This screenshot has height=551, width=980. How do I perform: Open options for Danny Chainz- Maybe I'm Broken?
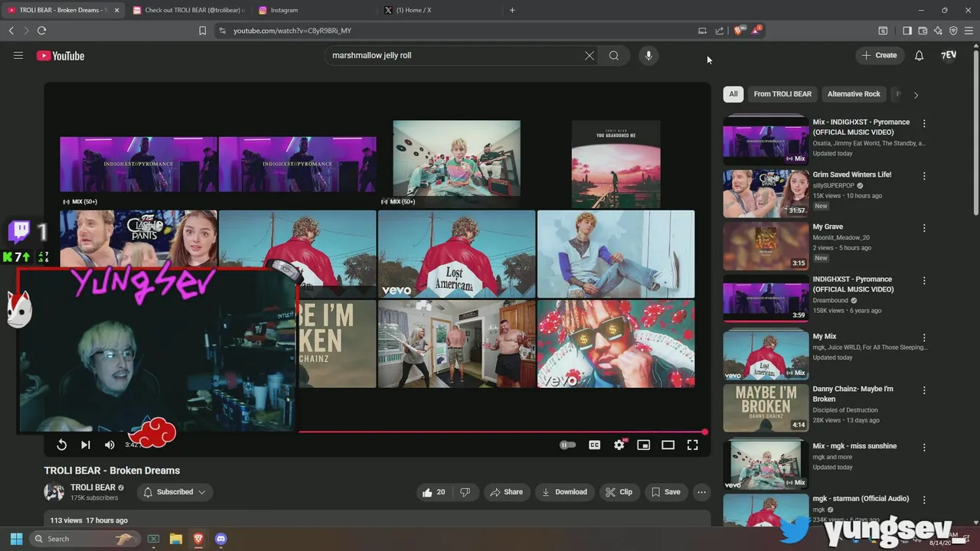(924, 390)
